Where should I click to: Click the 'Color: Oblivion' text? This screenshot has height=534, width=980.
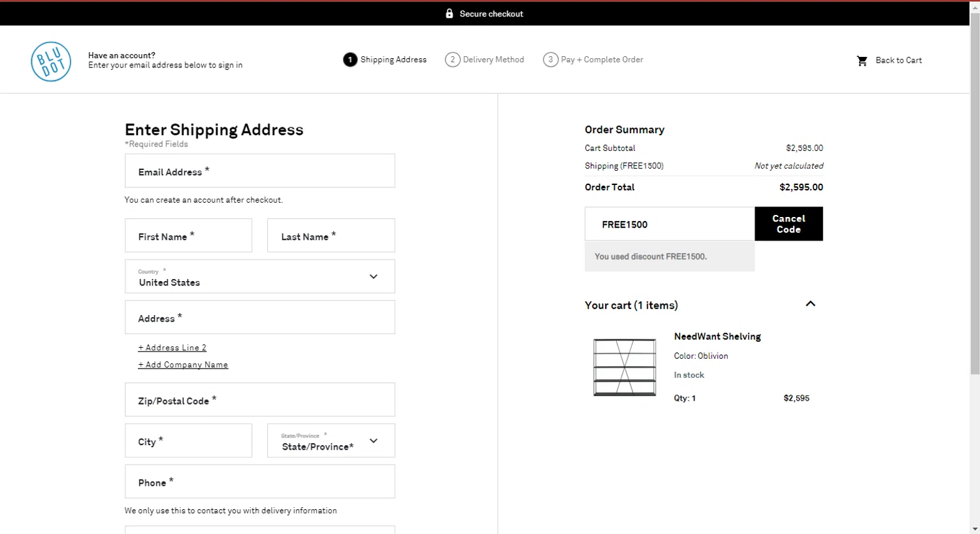pyautogui.click(x=701, y=356)
